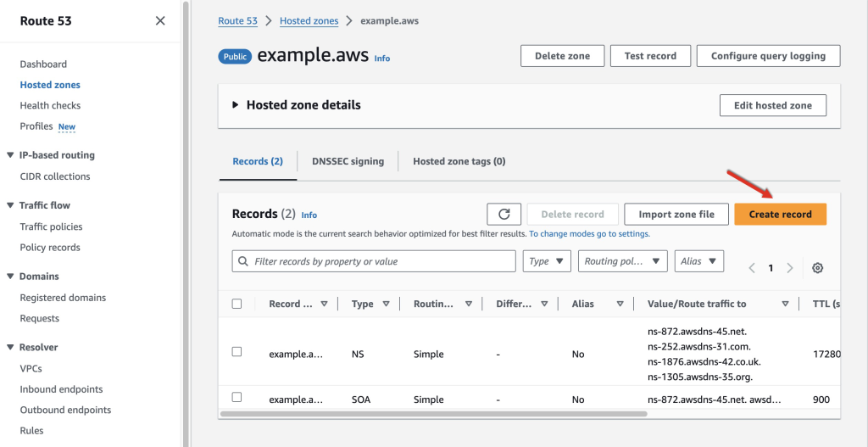Open the Type filter dropdown
This screenshot has height=447, width=868.
click(547, 261)
